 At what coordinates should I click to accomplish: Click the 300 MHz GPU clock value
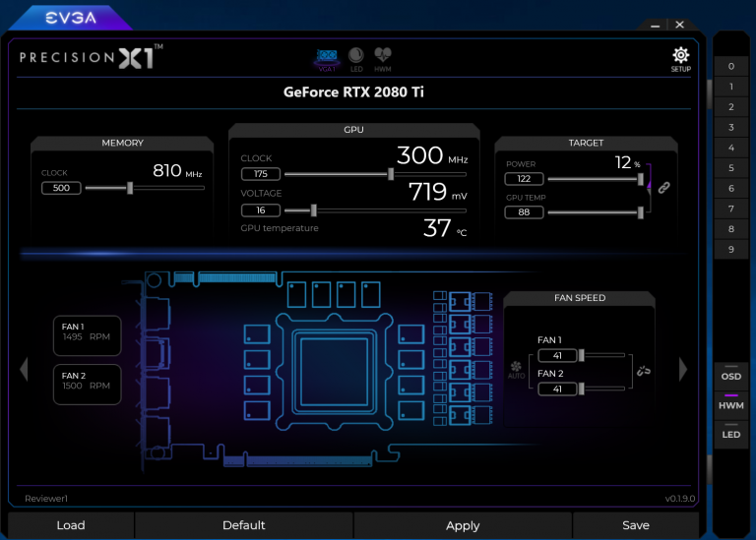pyautogui.click(x=432, y=156)
